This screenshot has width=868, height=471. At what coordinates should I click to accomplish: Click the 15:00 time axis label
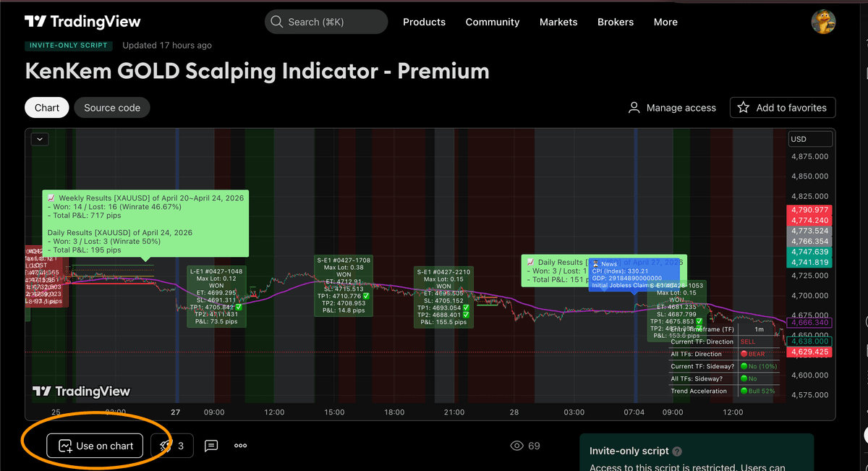click(333, 412)
